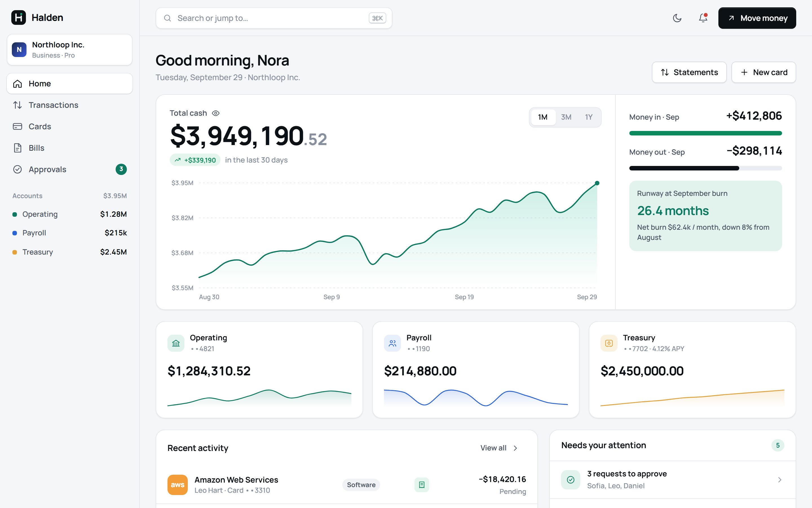Select the Payroll account in the sidebar
The width and height of the screenshot is (812, 508).
[69, 233]
